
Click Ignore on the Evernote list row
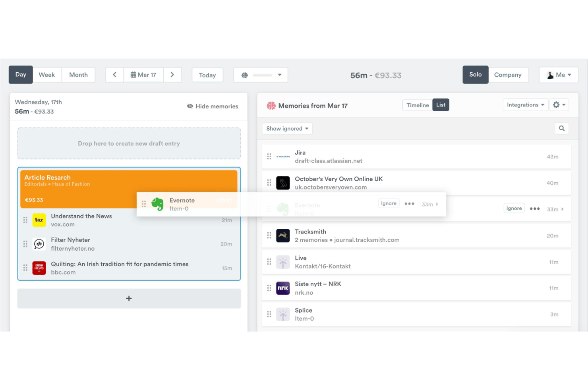point(514,209)
